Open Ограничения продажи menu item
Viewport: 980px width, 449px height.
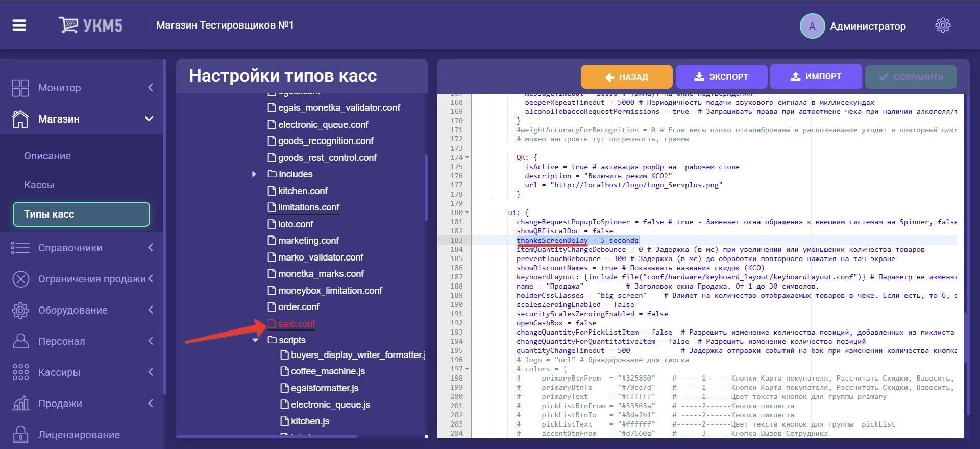pyautogui.click(x=92, y=279)
